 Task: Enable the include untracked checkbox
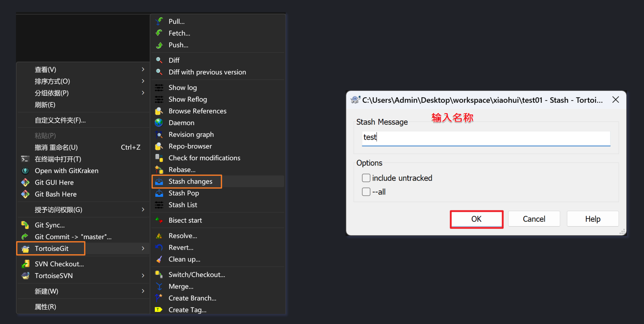pos(366,178)
